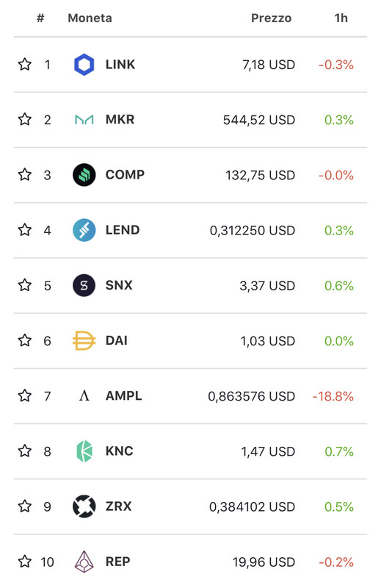Image resolution: width=381 pixels, height=588 pixels.
Task: Click the Ampleforth lambda logo
Action: tap(84, 395)
